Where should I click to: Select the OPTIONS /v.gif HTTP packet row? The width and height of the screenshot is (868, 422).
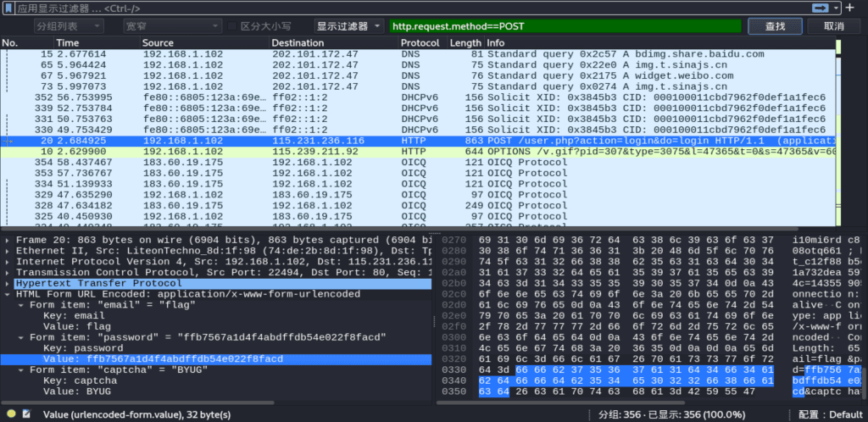[424, 151]
